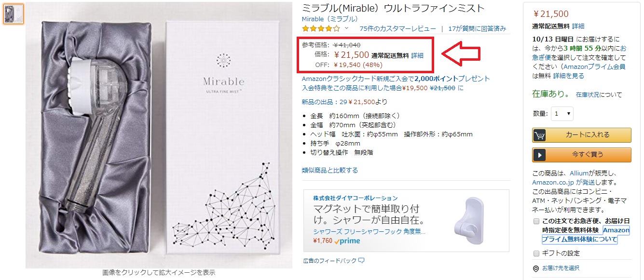The height and width of the screenshot is (280, 644).
Task: Check the gift settings checkbox
Action: tap(536, 253)
